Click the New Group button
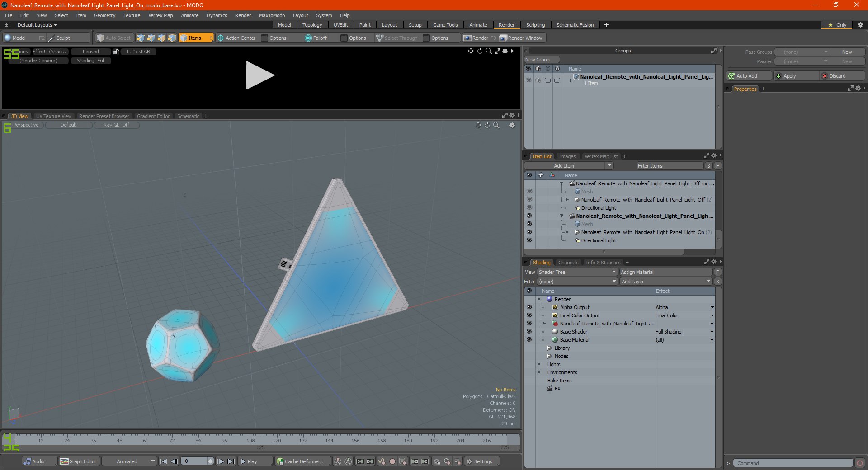Viewport: 868px width, 470px height. tap(542, 60)
